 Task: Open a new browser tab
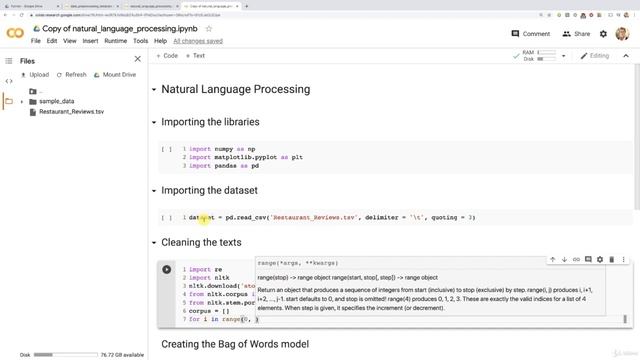247,6
